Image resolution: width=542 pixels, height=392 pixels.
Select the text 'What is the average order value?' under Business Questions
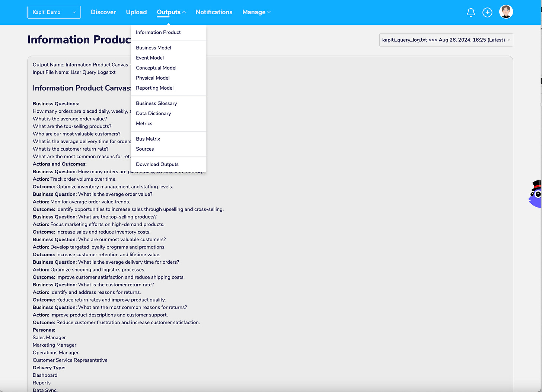click(x=70, y=119)
